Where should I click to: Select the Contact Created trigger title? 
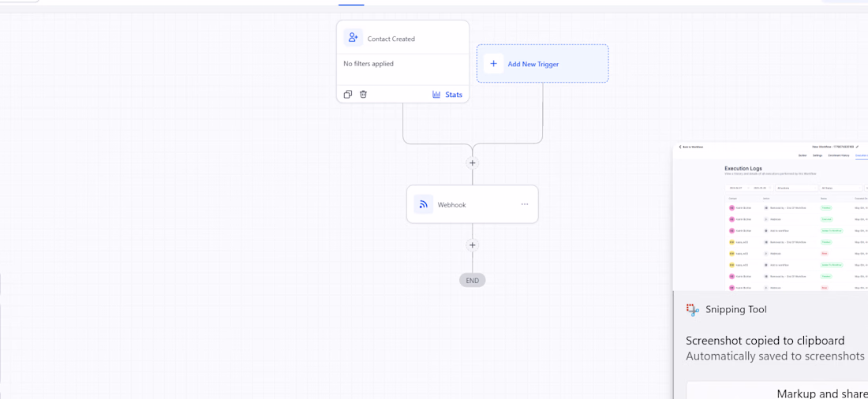[x=391, y=39]
